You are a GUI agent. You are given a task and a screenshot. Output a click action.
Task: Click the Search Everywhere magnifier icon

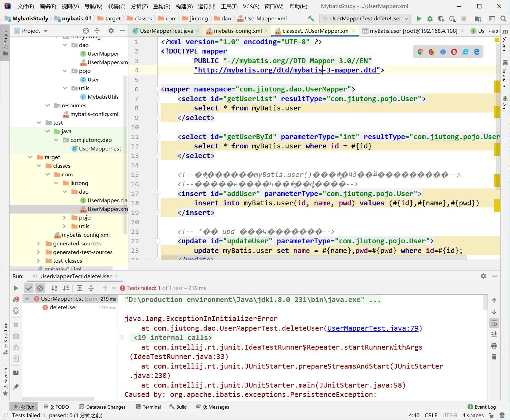point(503,19)
